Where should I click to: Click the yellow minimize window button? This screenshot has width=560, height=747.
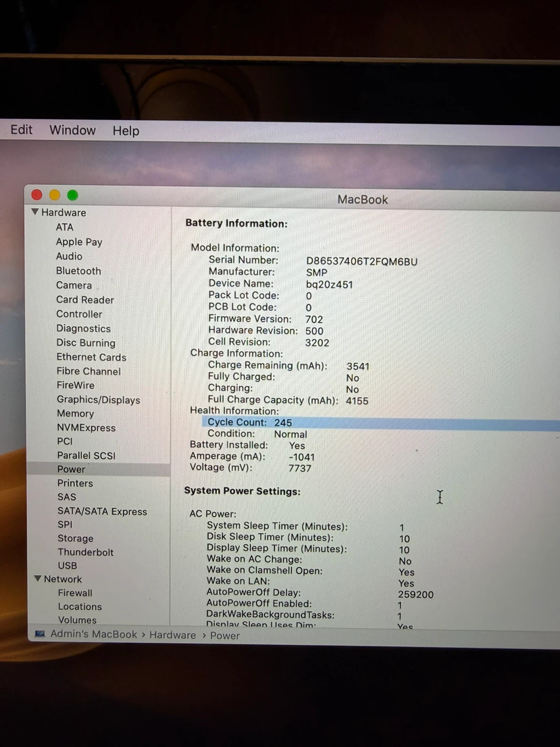pyautogui.click(x=54, y=195)
